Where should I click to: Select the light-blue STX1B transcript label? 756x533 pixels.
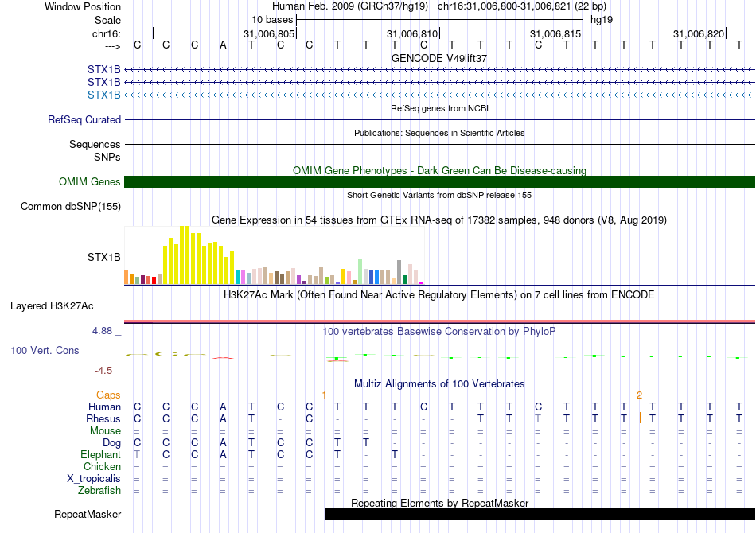pyautogui.click(x=104, y=95)
